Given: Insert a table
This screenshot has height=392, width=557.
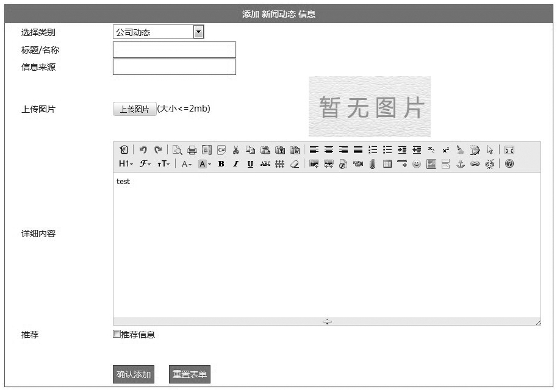Looking at the screenshot, I should (x=387, y=163).
